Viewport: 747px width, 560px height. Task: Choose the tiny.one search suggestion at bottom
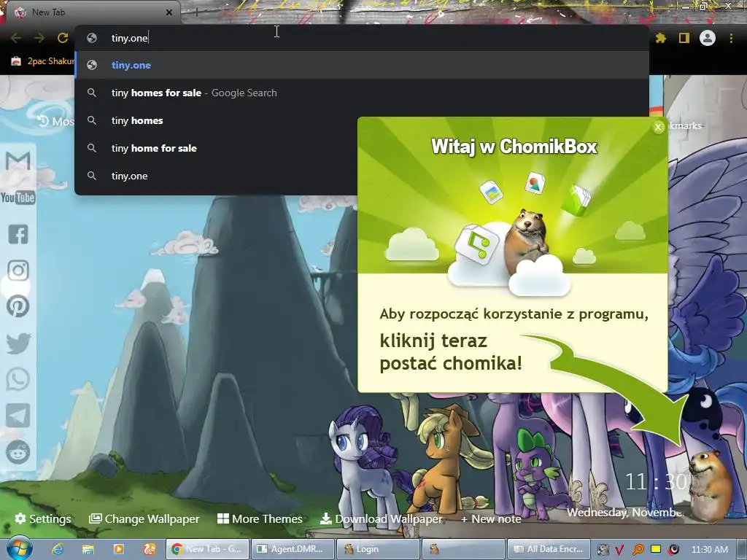coord(216,176)
